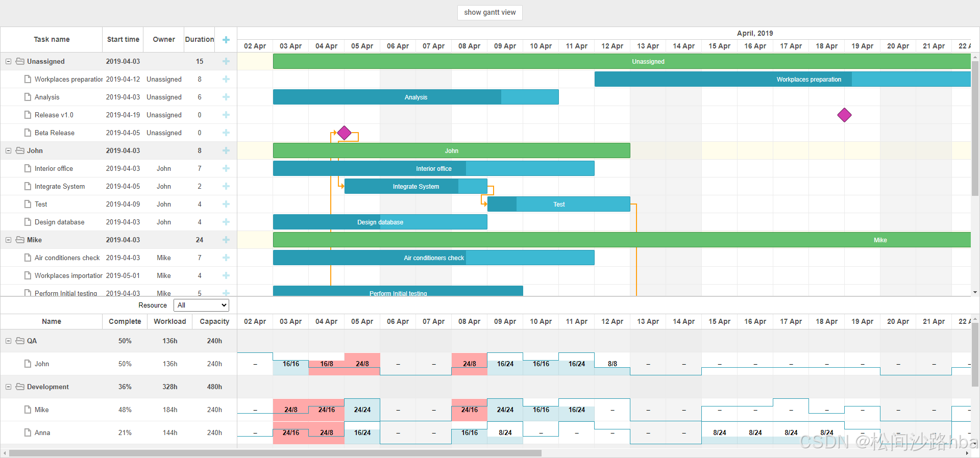Click the John resource row name
The width and height of the screenshot is (980, 458).
coord(42,364)
